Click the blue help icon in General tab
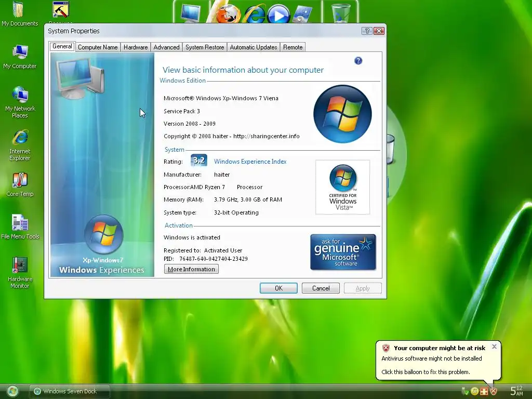532x399 pixels. [x=358, y=61]
